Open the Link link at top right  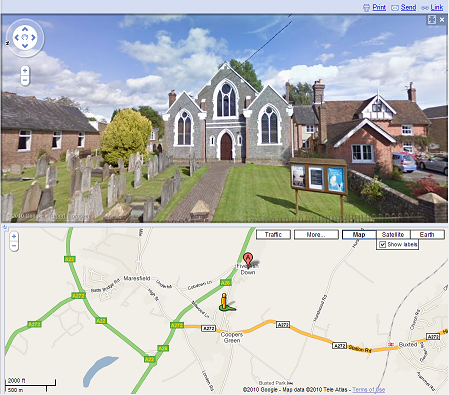(437, 7)
